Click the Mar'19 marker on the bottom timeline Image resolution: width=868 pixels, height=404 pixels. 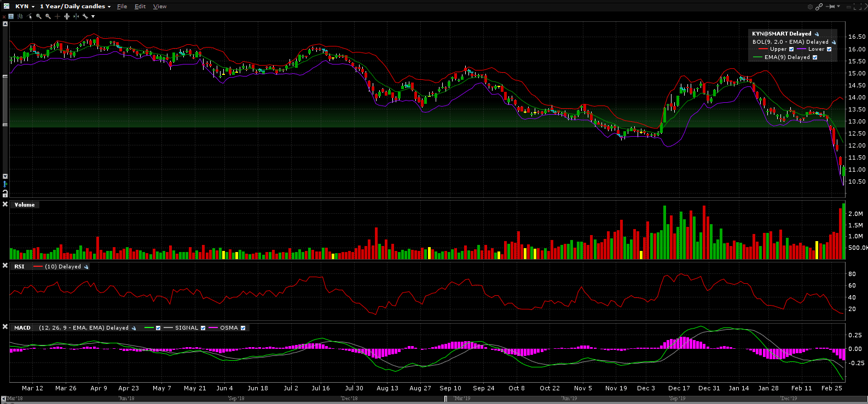tap(462, 399)
